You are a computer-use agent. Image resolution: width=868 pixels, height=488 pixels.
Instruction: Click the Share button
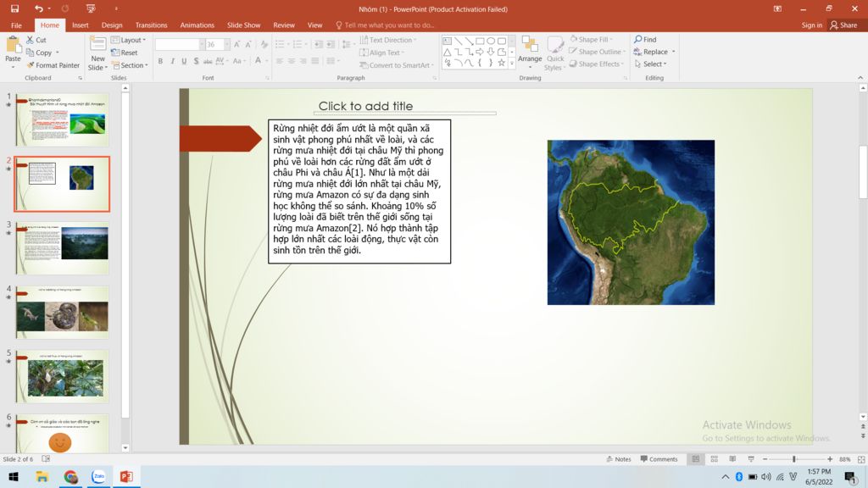tap(843, 25)
